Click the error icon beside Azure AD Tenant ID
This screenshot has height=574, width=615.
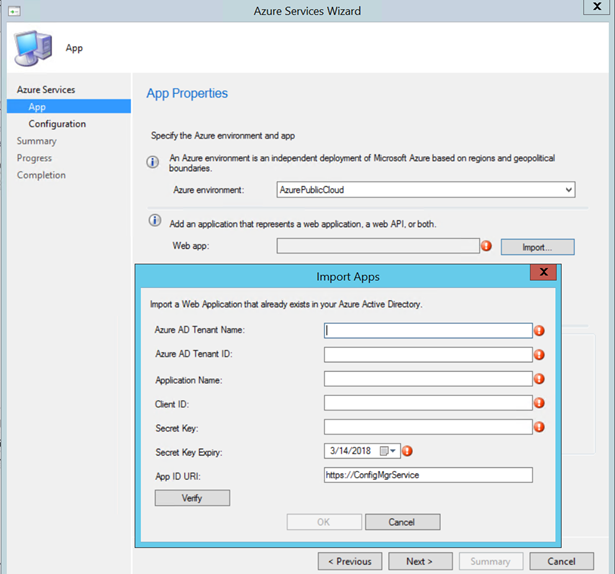(x=539, y=355)
